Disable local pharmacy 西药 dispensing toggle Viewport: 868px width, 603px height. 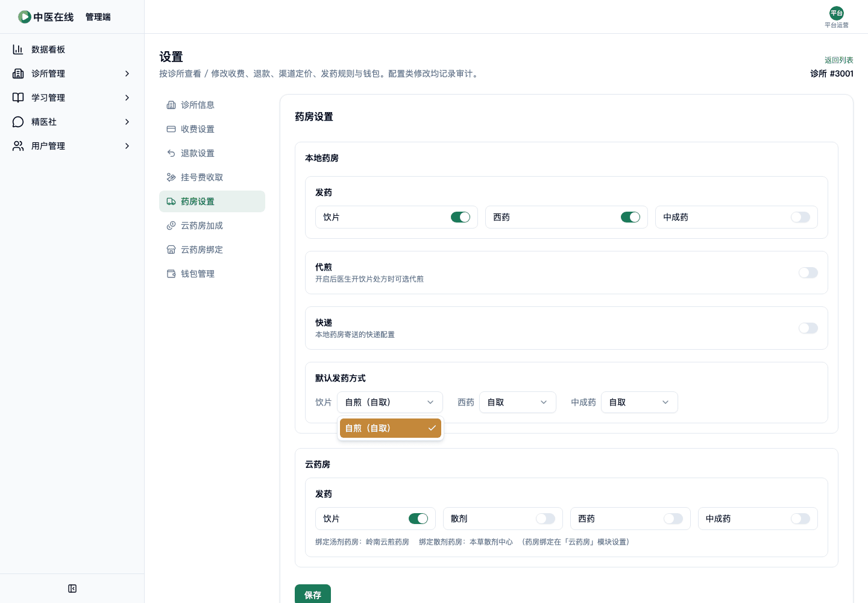[631, 217]
